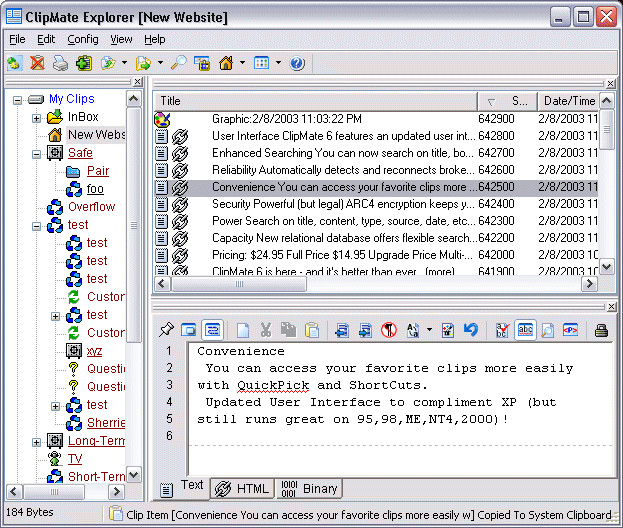Select the 'Graphic:2/8/2003 11:03:22 PM' clip row

(x=376, y=119)
